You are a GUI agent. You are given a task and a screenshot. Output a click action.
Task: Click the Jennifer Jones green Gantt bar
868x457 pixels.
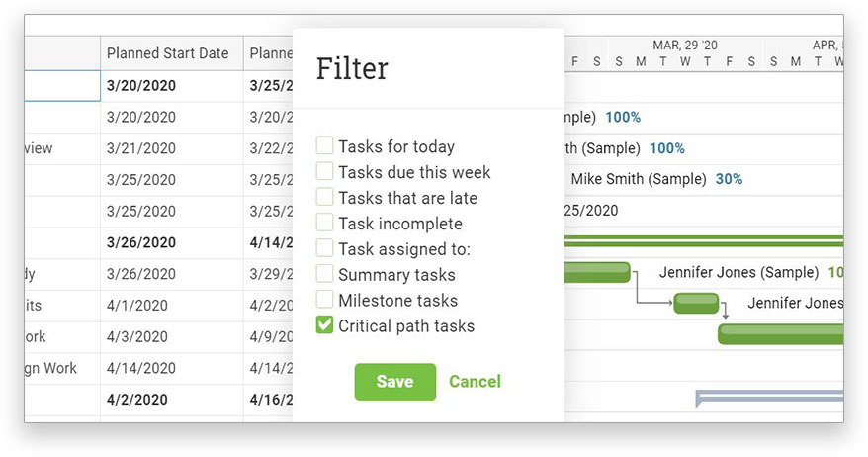pyautogui.click(x=597, y=272)
